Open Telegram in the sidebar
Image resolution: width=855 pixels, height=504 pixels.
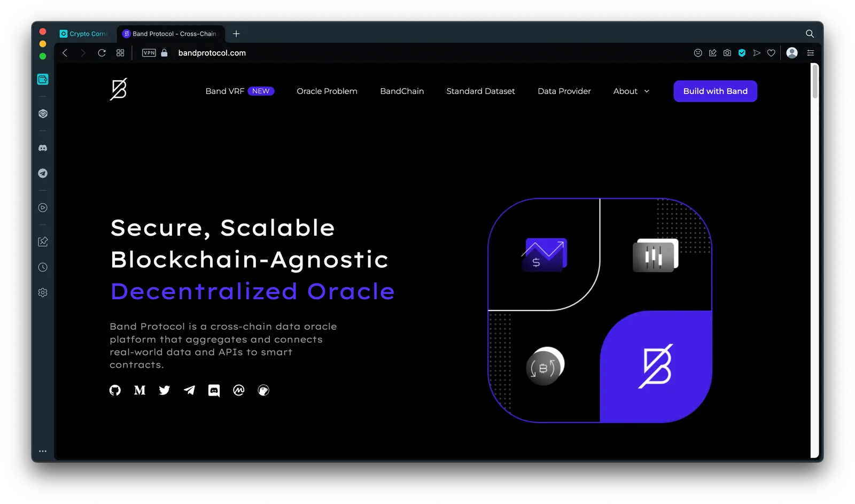[43, 173]
